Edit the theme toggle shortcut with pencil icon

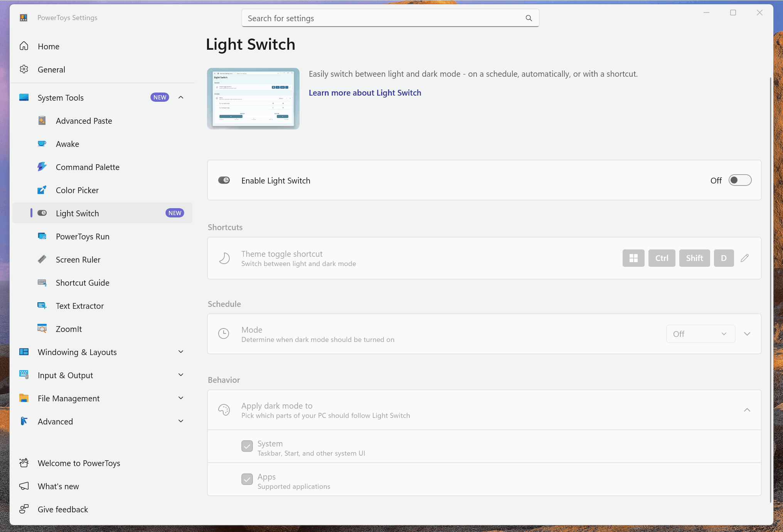pos(745,258)
